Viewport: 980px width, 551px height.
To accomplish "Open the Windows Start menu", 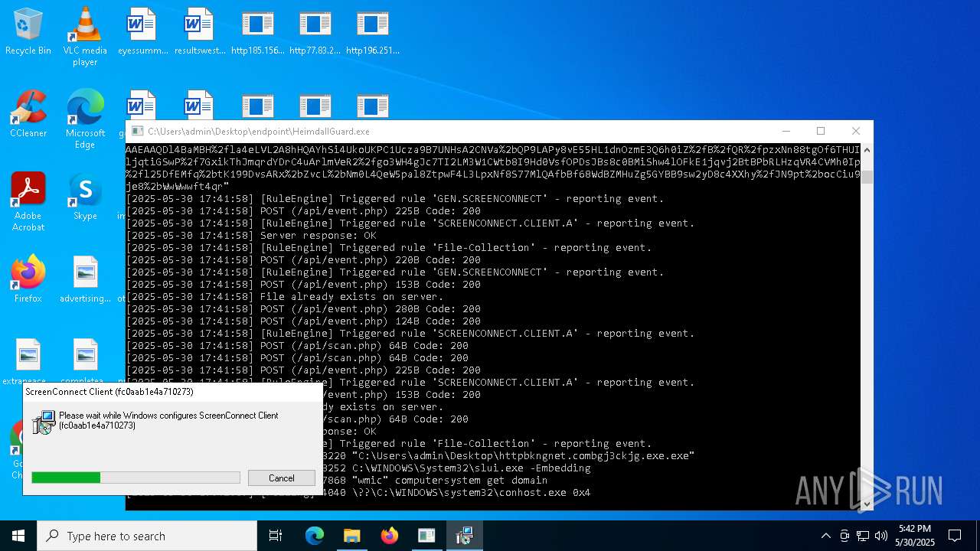I will click(18, 536).
